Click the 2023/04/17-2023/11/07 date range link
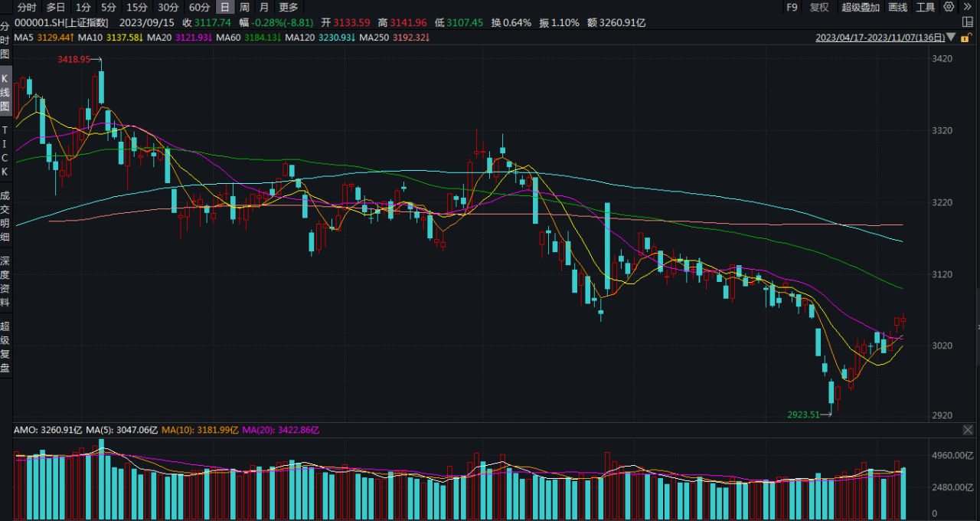This screenshot has height=521, width=980. [879, 37]
